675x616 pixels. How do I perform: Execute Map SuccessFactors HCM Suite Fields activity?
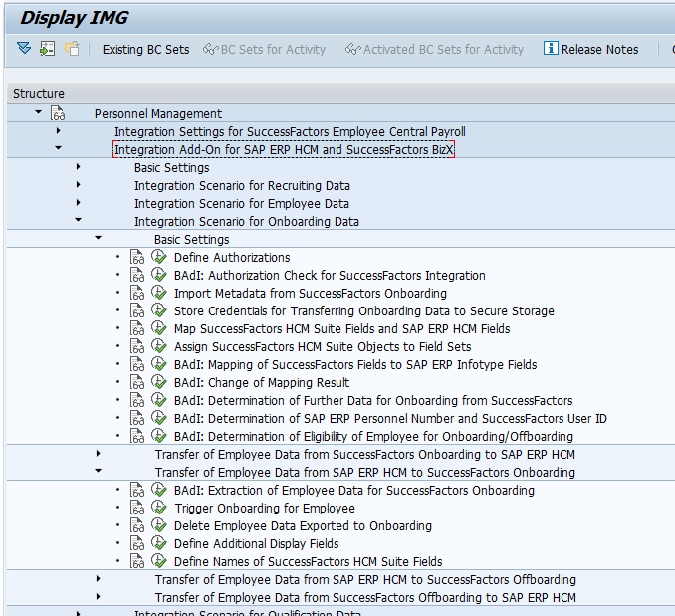[x=159, y=329]
